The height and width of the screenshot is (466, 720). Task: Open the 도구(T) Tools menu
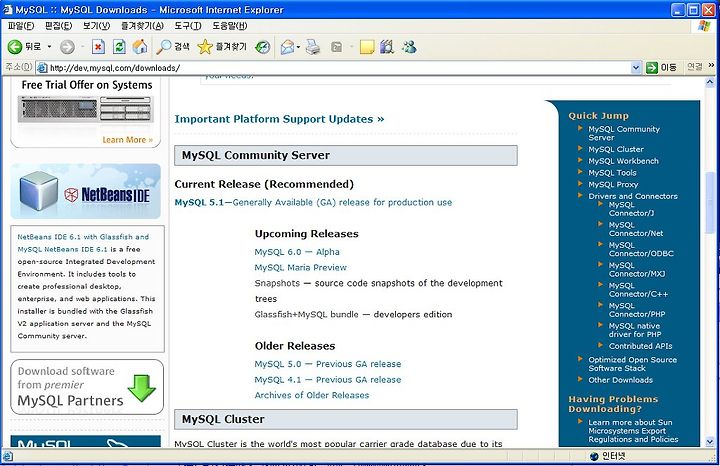pos(188,26)
